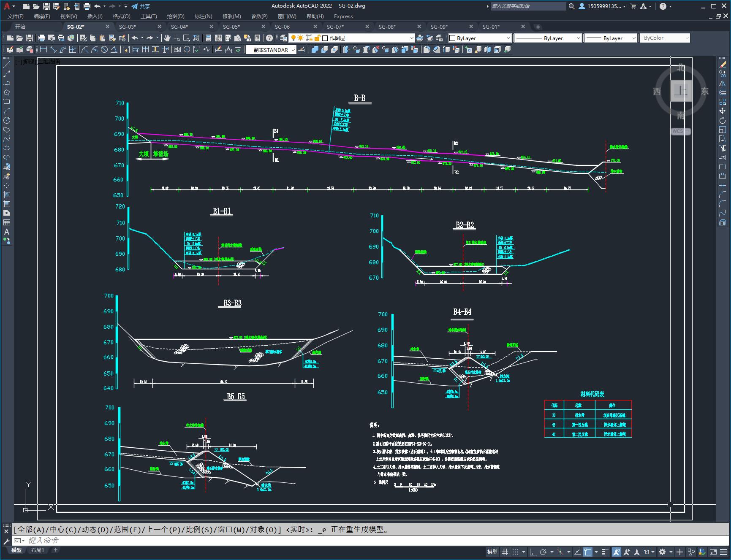Viewport: 731px width, 560px height.
Task: Close the SG-04* drawing tab
Action: pyautogui.click(x=211, y=27)
